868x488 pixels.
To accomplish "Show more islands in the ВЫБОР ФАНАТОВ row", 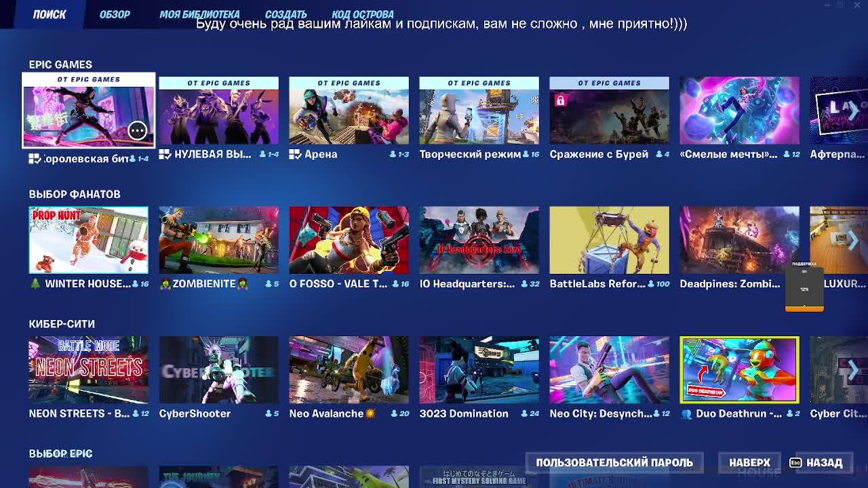I will coord(853,240).
